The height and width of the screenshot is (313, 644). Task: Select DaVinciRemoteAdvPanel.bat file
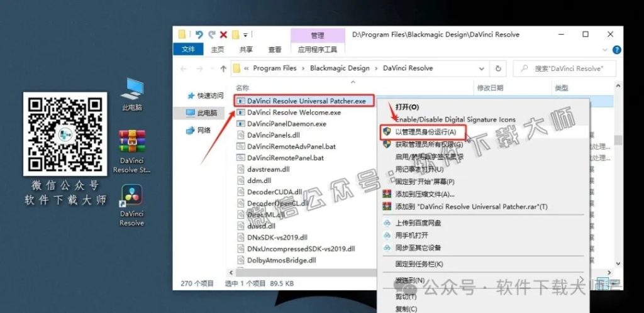tap(291, 146)
